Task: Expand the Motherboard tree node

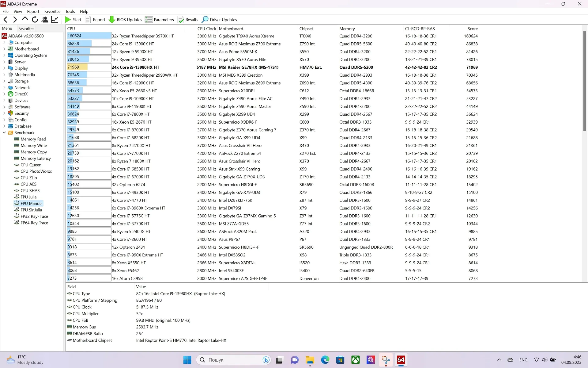Action: [4, 49]
